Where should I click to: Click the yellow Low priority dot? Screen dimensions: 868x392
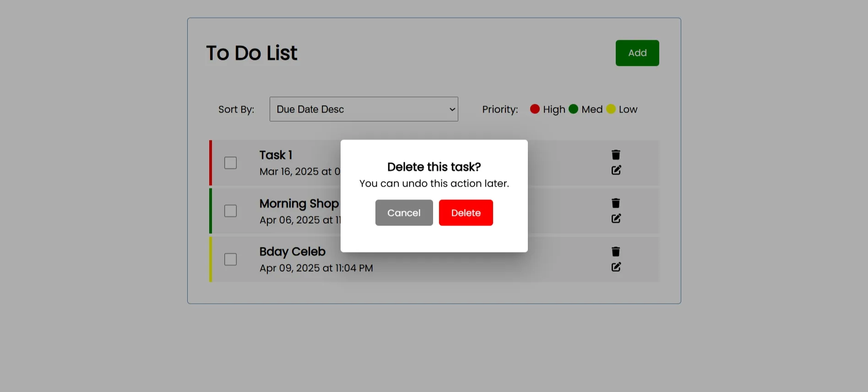[611, 109]
